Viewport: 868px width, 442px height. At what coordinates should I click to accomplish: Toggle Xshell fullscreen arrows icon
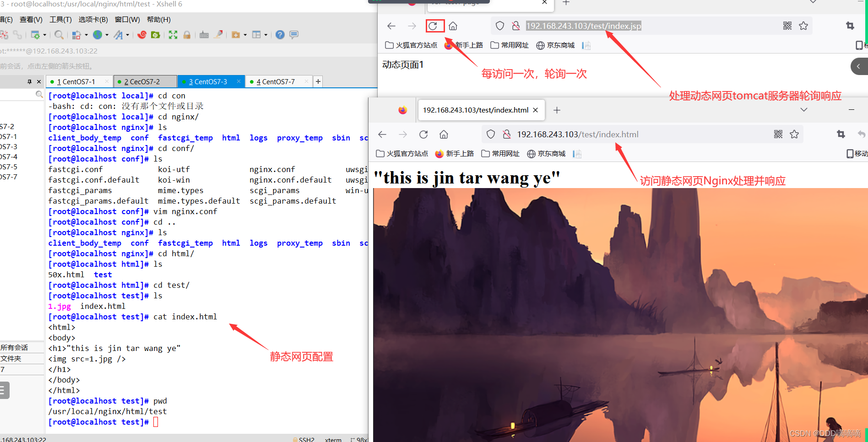(x=173, y=35)
